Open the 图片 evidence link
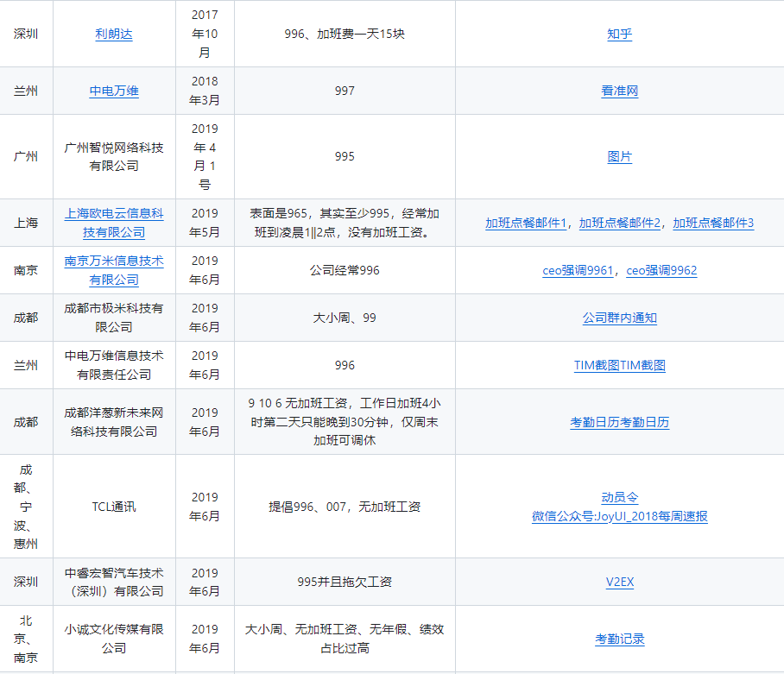 619,157
